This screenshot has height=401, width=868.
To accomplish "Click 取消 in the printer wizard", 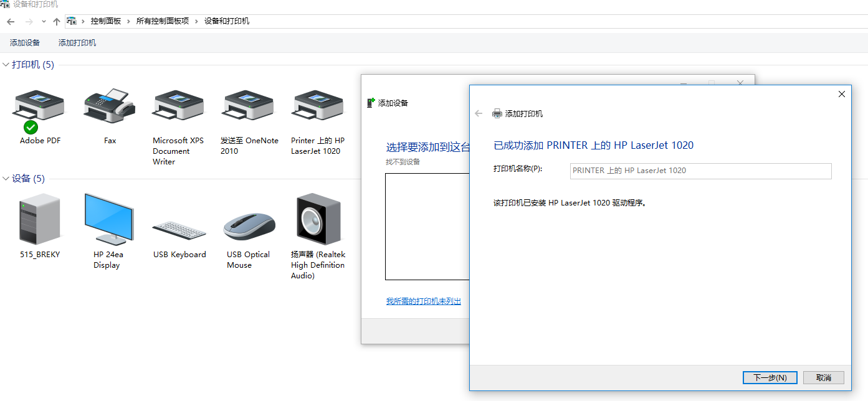I will pyautogui.click(x=824, y=377).
